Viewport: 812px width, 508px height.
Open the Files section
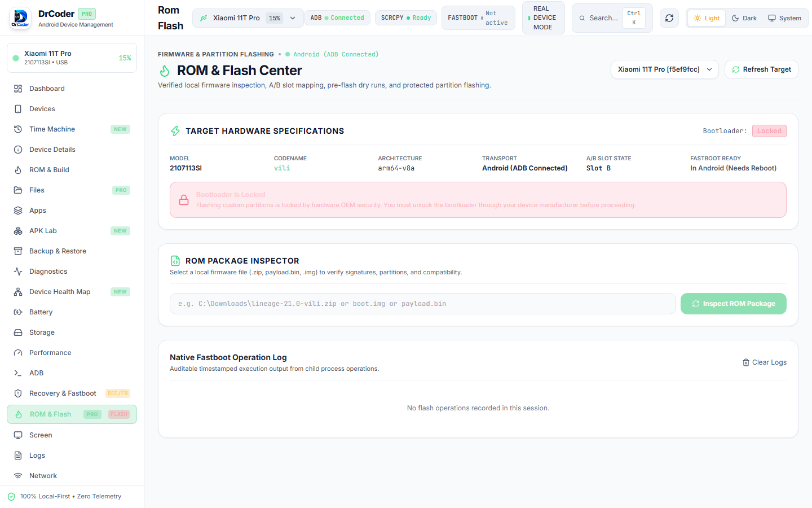tap(72, 190)
